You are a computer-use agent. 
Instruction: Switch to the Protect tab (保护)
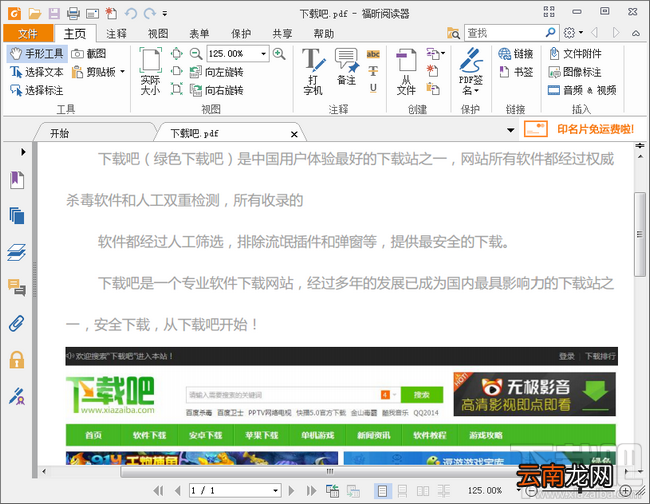click(x=241, y=34)
